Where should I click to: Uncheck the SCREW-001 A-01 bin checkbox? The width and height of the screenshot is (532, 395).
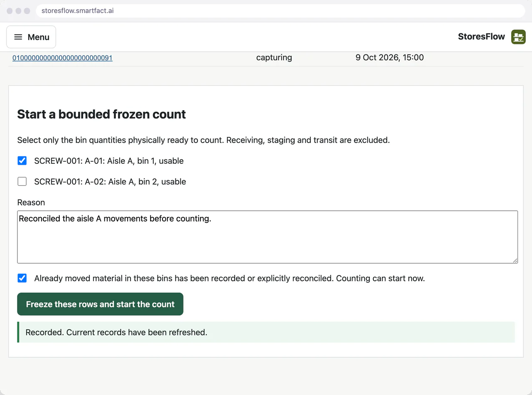tap(22, 160)
